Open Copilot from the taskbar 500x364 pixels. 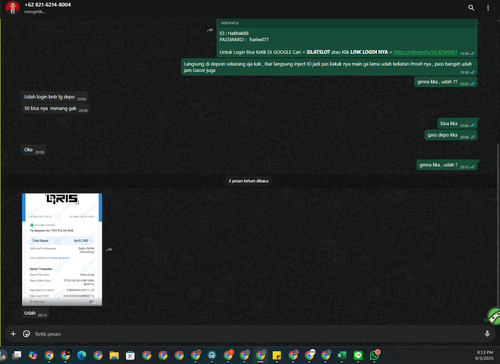click(x=33, y=355)
